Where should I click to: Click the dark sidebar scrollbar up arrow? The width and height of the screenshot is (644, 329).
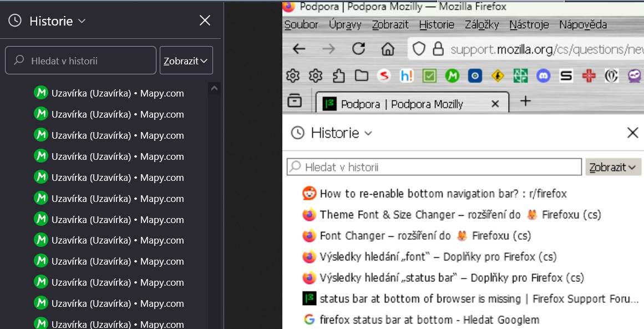pyautogui.click(x=214, y=88)
